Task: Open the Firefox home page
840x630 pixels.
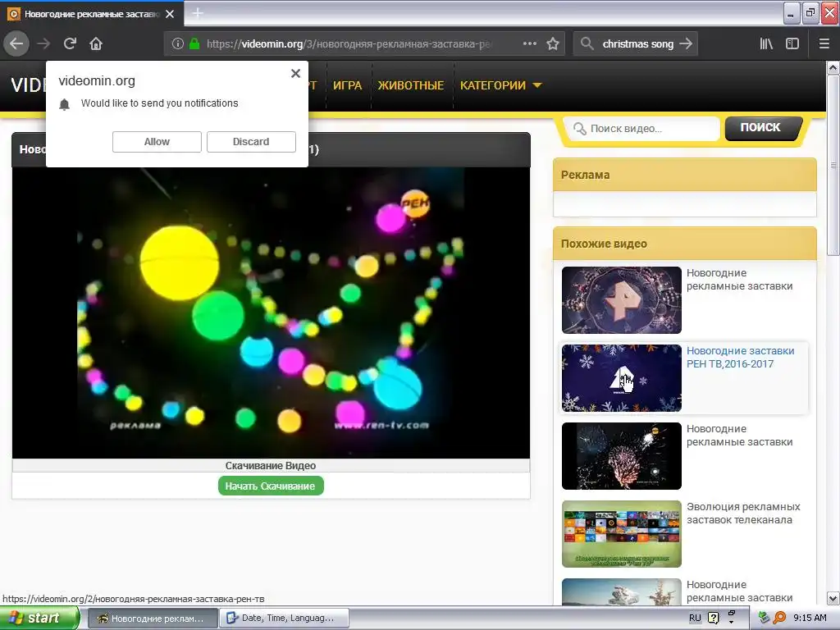Action: pyautogui.click(x=96, y=43)
